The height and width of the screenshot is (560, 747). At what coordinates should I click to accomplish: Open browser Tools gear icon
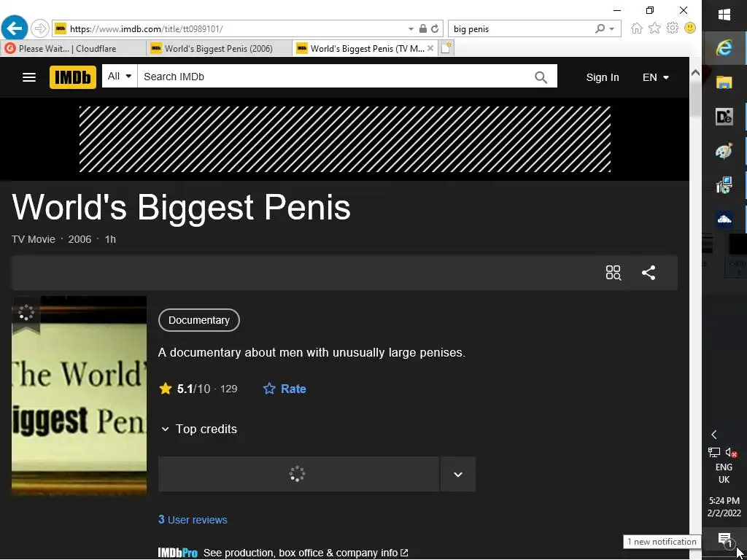[672, 28]
